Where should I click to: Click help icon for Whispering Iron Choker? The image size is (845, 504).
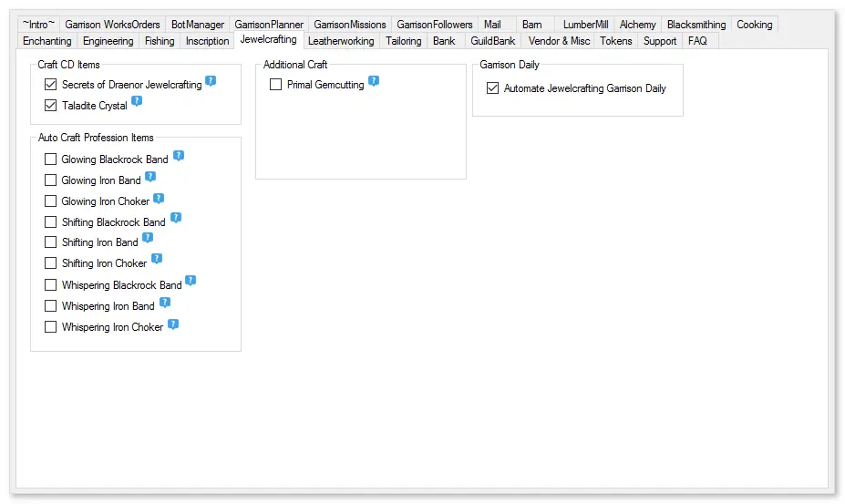[173, 324]
